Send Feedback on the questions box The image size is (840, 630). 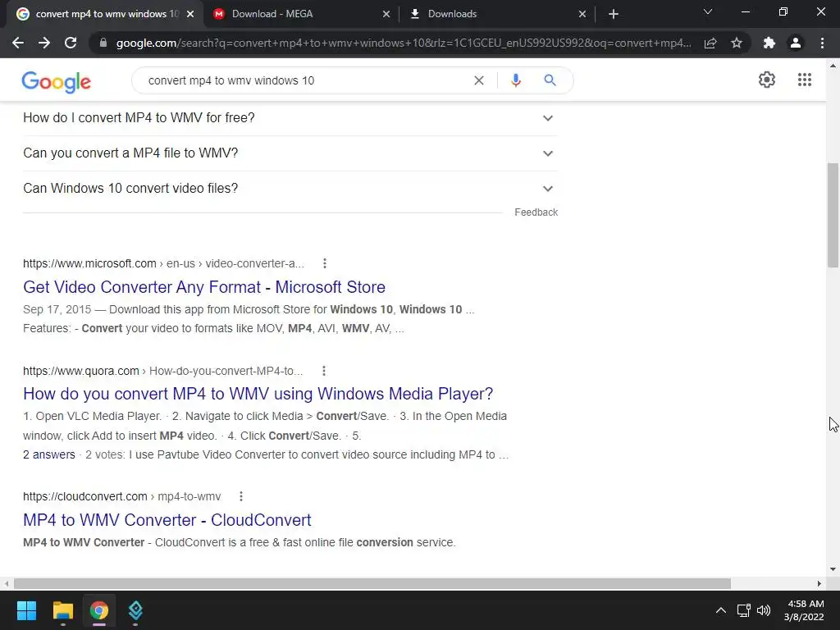[x=536, y=212]
